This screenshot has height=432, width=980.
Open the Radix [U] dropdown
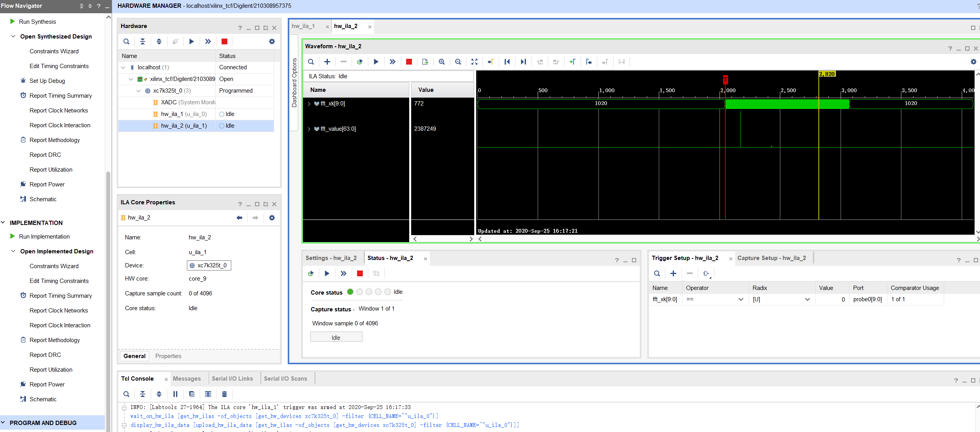[807, 299]
